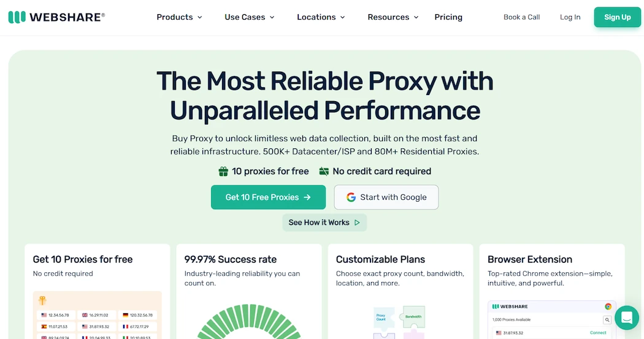Click the search icon in extension preview

(607, 320)
